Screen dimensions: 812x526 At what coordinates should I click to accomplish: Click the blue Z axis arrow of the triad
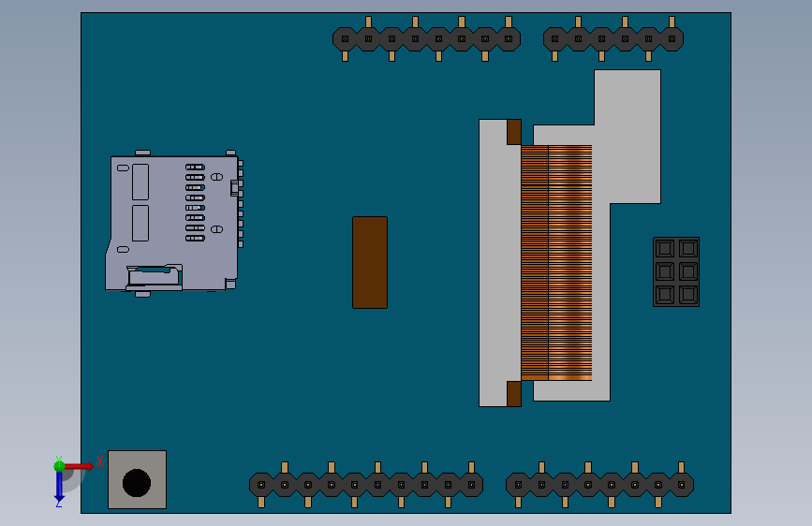59,486
